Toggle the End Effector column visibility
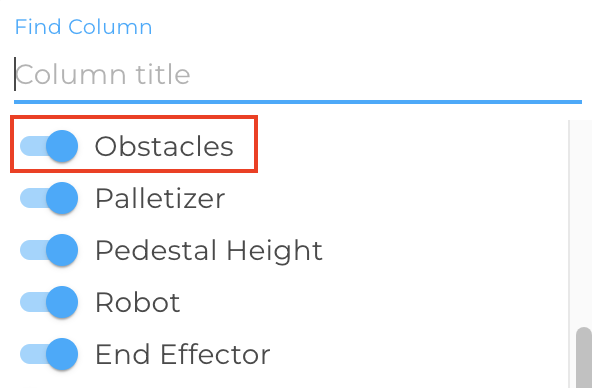The height and width of the screenshot is (388, 592). 49,354
